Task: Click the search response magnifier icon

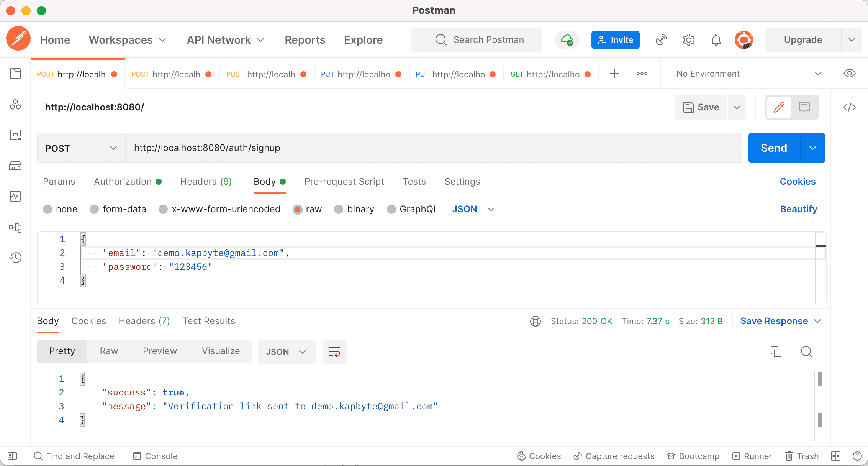Action: [x=806, y=351]
